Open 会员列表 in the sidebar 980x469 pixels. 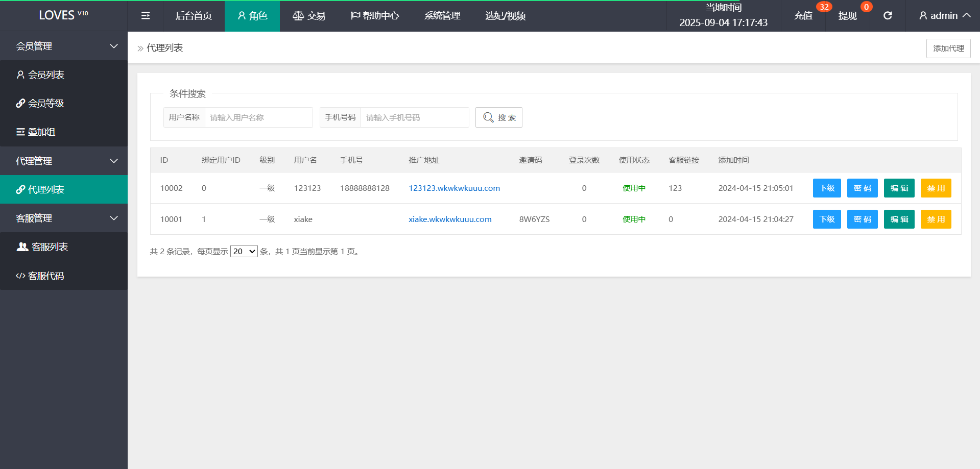click(x=46, y=75)
